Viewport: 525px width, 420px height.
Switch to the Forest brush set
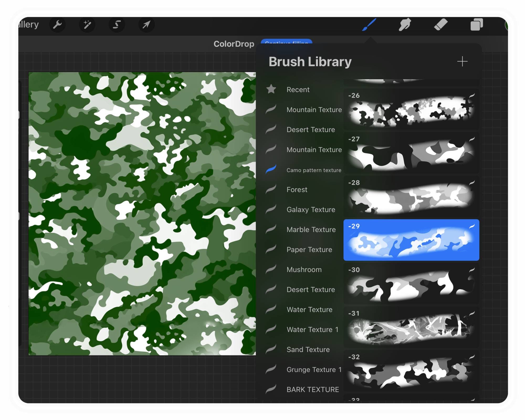297,190
